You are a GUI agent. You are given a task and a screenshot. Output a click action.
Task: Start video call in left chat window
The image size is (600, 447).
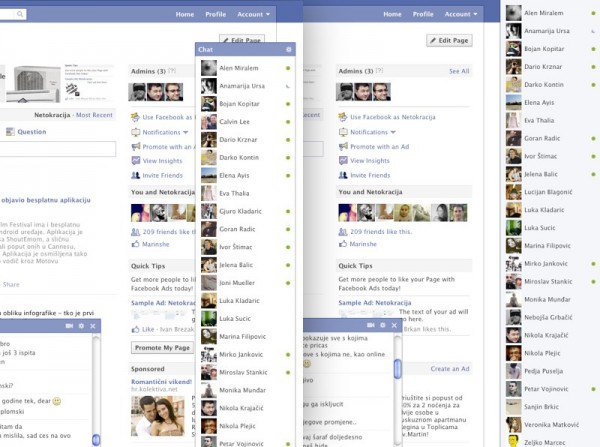tap(69, 326)
